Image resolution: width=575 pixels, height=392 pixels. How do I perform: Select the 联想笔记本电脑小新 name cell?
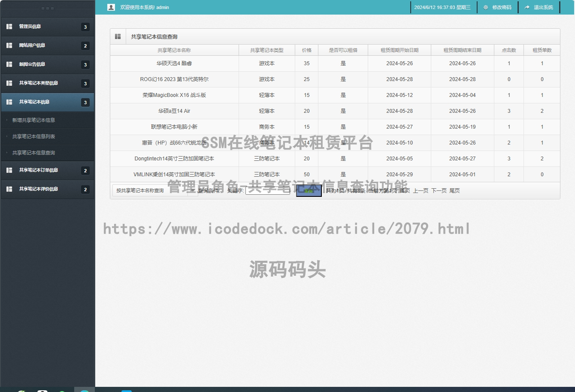point(174,127)
